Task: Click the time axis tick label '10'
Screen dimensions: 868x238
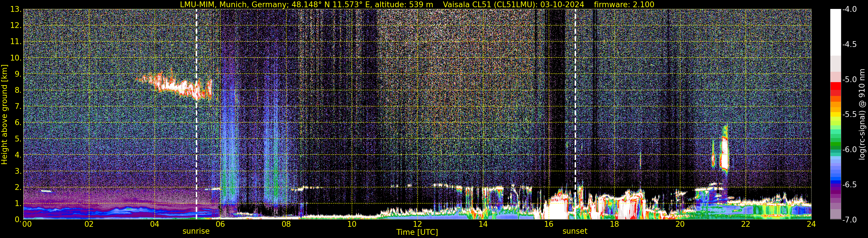Action: pos(352,224)
